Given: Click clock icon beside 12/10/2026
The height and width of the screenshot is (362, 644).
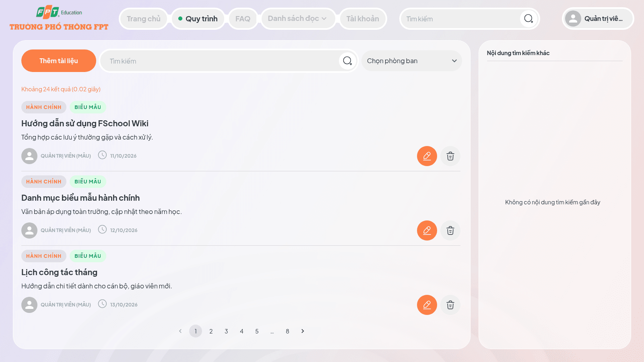Looking at the screenshot, I should [x=103, y=230].
